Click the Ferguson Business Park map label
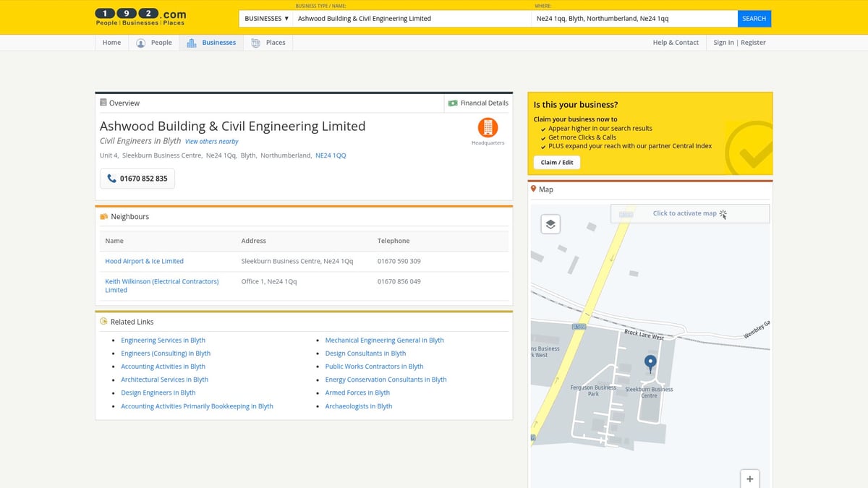Image resolution: width=868 pixels, height=488 pixels. [x=594, y=390]
